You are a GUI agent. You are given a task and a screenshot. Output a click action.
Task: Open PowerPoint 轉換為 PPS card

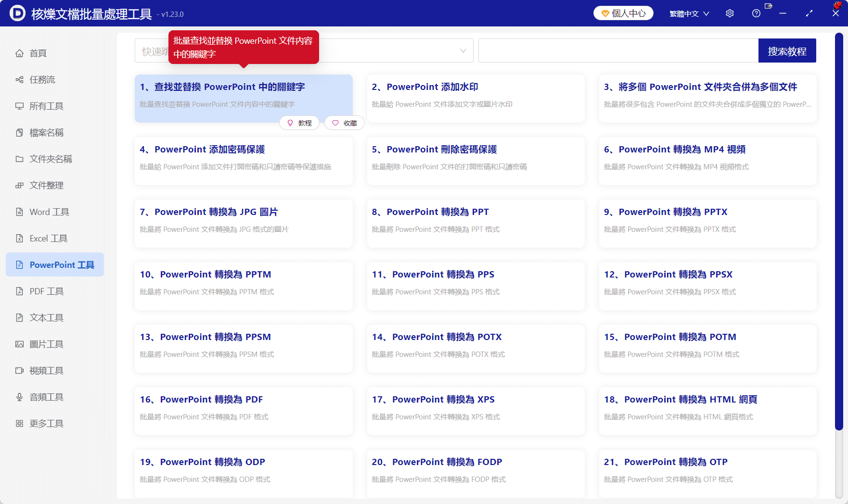[x=475, y=286]
